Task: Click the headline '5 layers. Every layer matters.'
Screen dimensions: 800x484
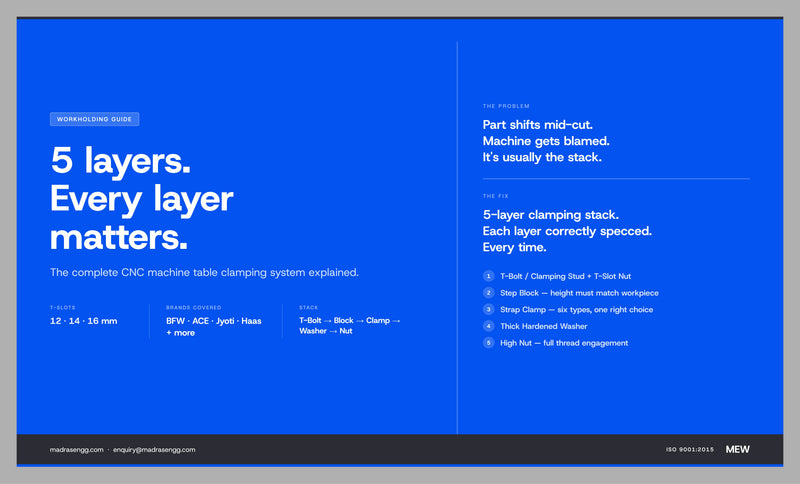Action: pos(142,198)
